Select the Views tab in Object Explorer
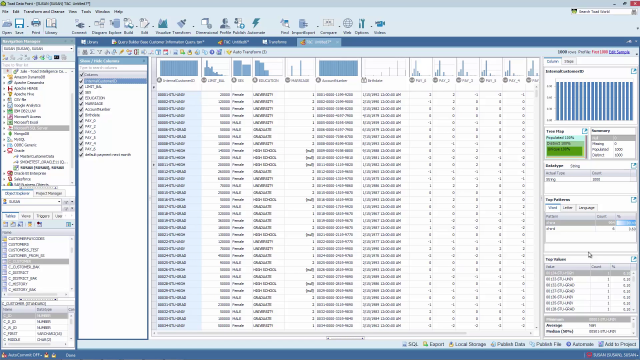 (x=26, y=216)
